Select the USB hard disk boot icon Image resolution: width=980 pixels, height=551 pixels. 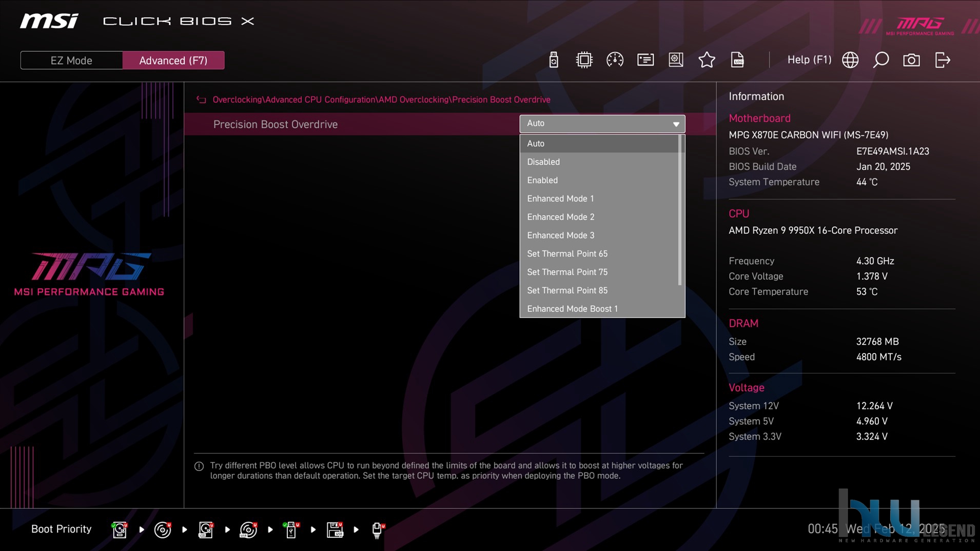pyautogui.click(x=206, y=529)
